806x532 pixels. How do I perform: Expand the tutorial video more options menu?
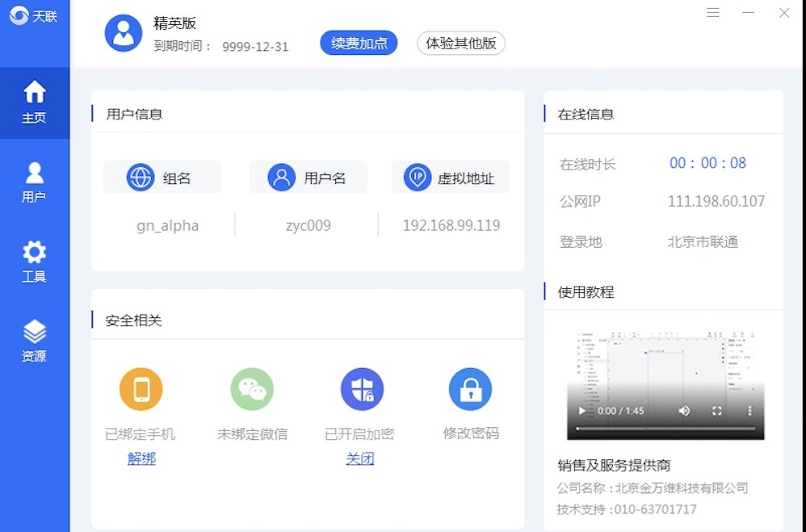coord(749,411)
